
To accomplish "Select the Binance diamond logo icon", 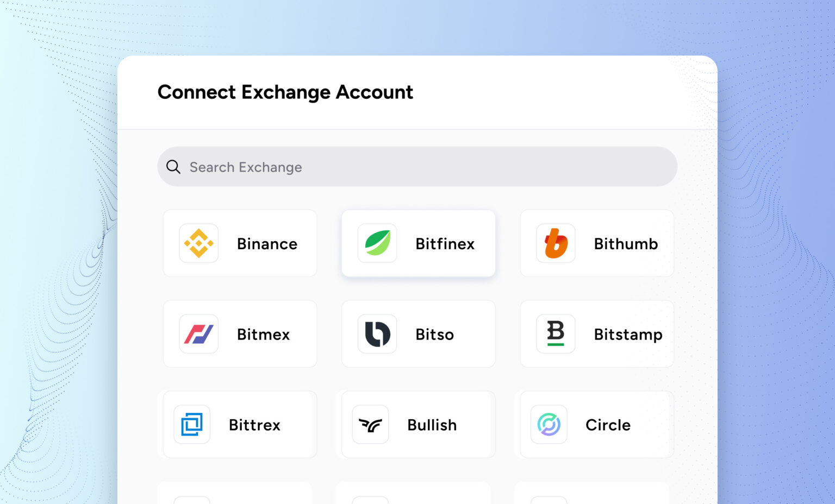I will [198, 243].
